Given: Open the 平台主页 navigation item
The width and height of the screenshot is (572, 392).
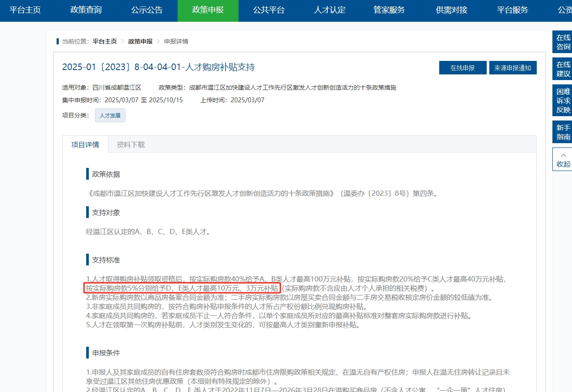Looking at the screenshot, I should 25,10.
